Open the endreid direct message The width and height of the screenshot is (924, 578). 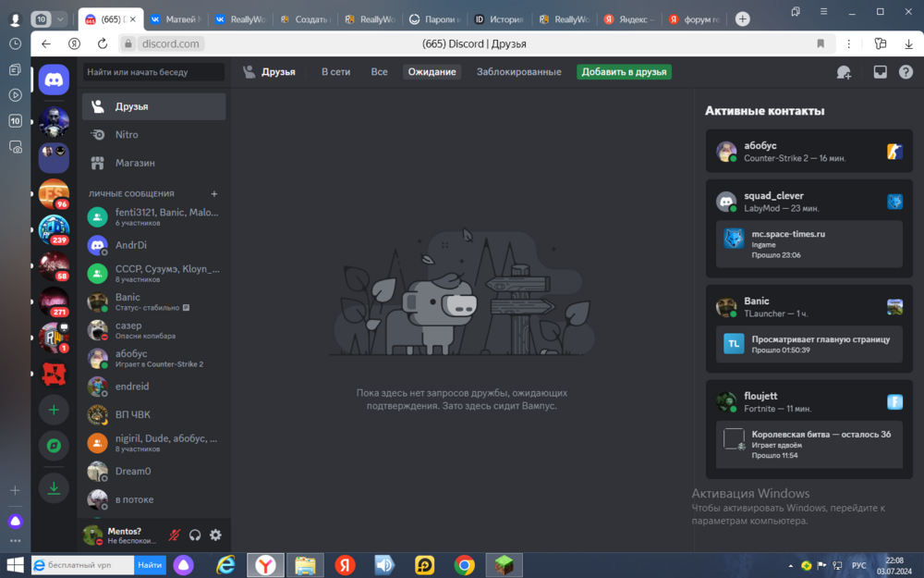[x=153, y=387]
